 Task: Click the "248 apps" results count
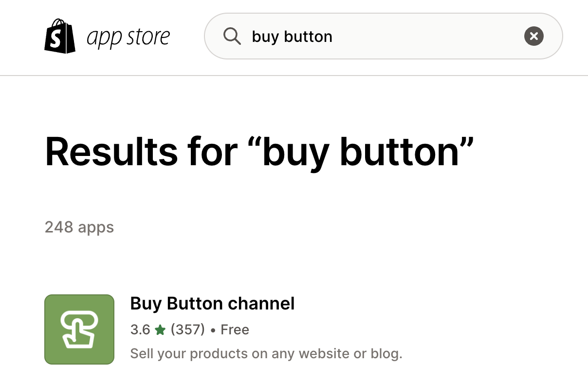[x=79, y=227]
